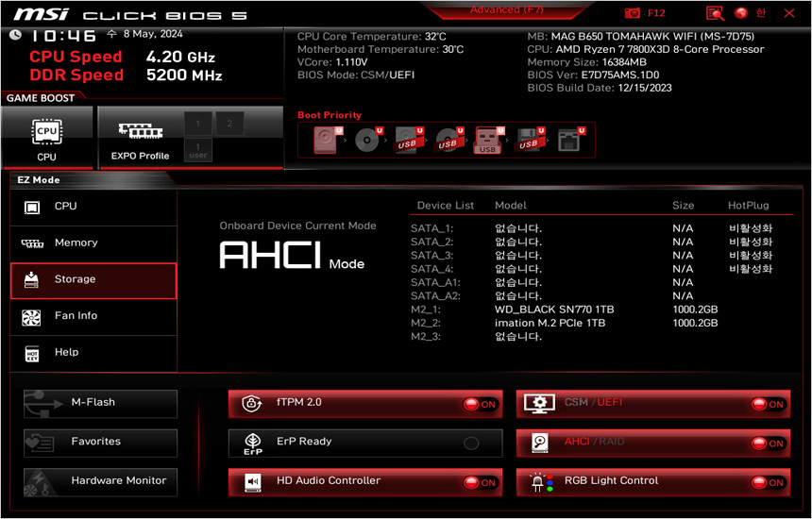This screenshot has height=519, width=812.
Task: Click the screenshot camera F12 icon
Action: (633, 13)
